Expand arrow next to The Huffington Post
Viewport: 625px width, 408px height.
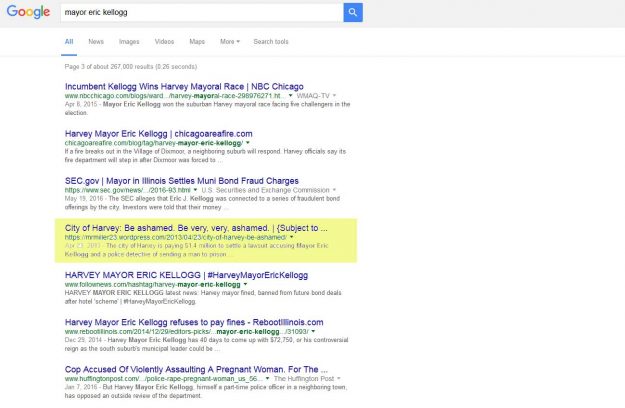click(x=339, y=379)
